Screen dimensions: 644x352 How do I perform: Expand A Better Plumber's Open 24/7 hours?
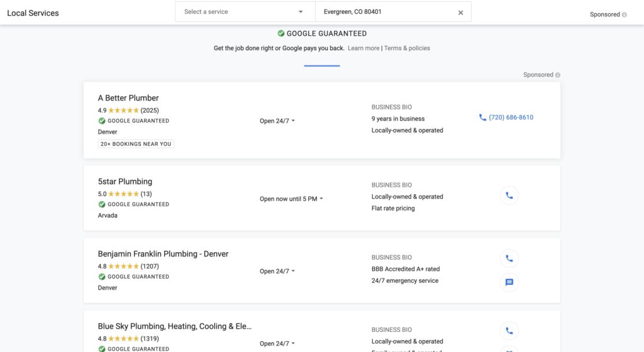point(277,121)
